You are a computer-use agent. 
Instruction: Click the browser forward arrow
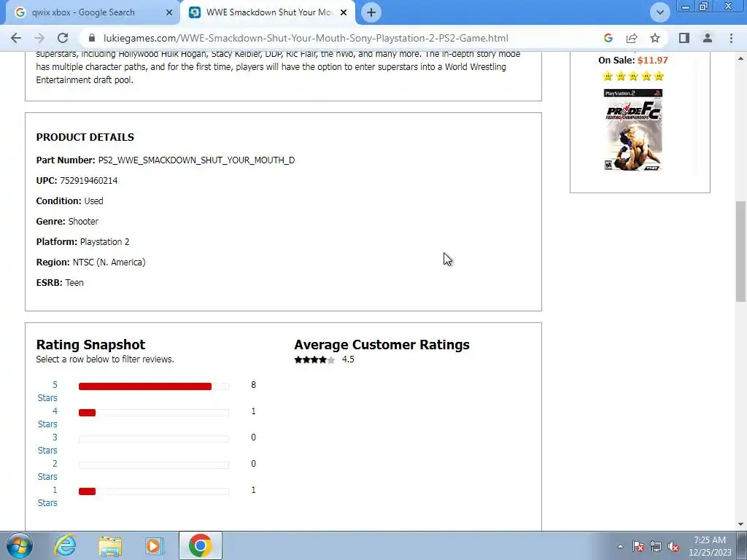point(39,38)
